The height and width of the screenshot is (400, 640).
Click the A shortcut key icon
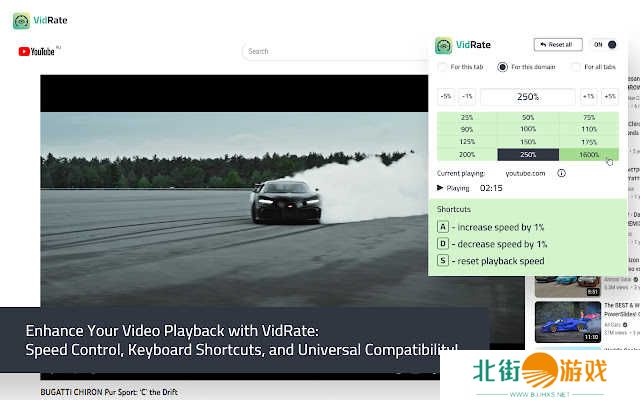click(442, 227)
